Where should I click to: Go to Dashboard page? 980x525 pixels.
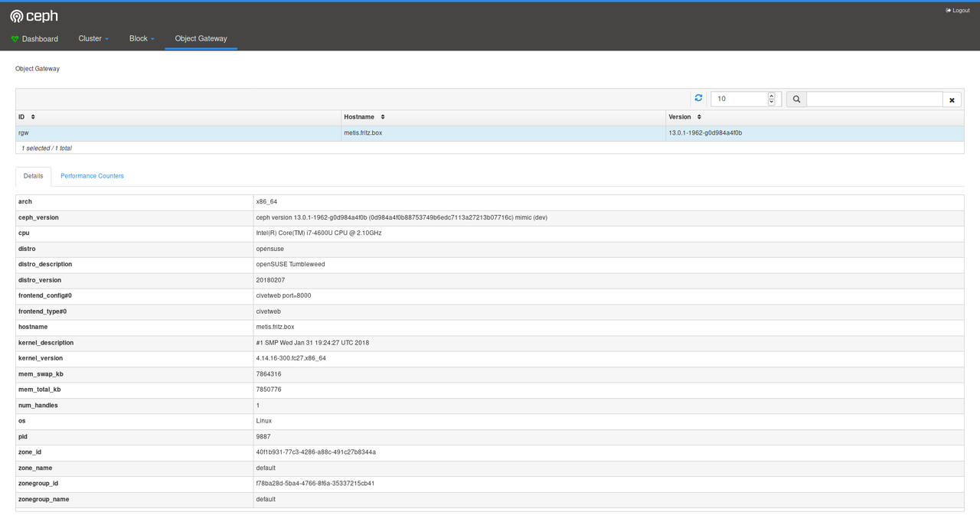40,39
